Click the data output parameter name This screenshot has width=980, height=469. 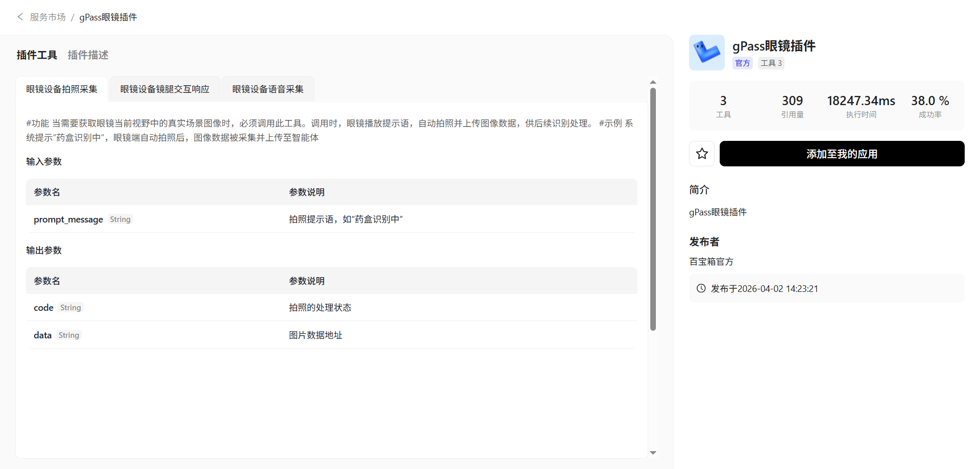(42, 335)
